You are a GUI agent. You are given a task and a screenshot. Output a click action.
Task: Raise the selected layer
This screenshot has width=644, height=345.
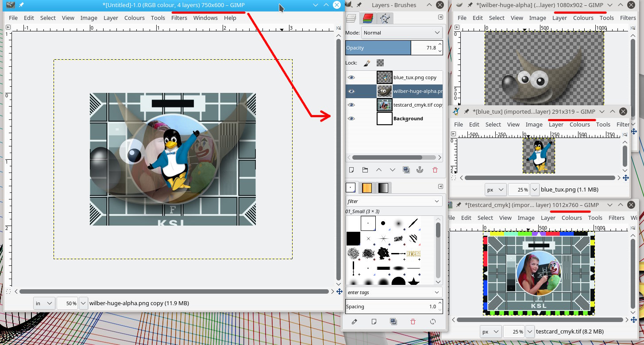[x=379, y=170]
